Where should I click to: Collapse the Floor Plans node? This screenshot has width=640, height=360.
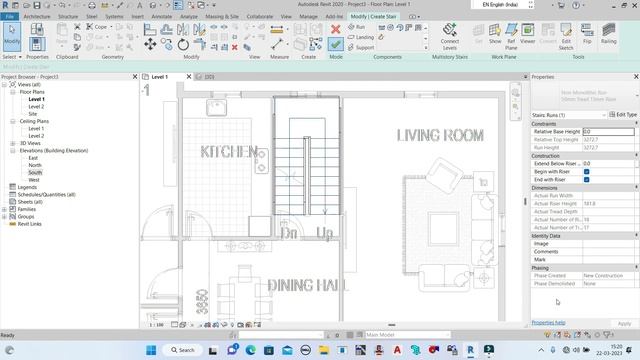point(13,92)
